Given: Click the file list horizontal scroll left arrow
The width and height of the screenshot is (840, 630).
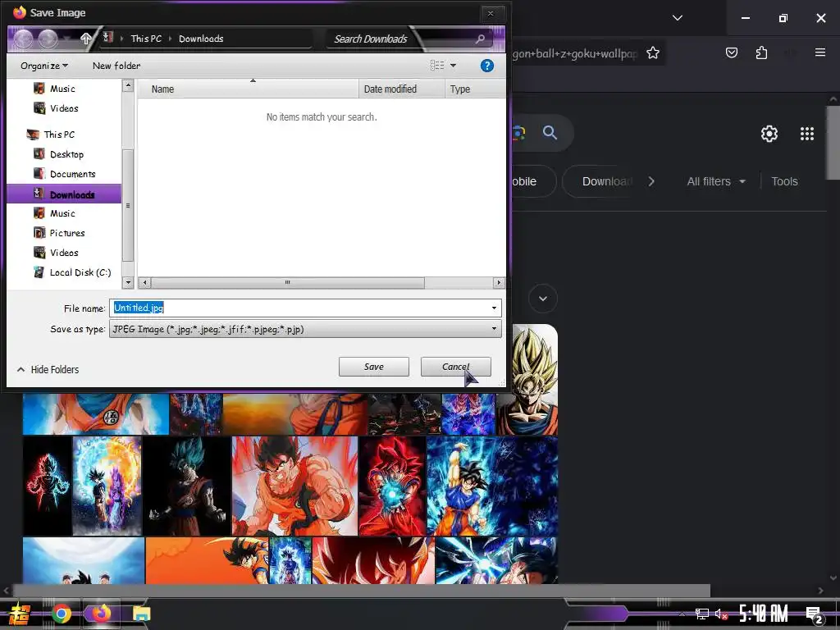Looking at the screenshot, I should 144,282.
